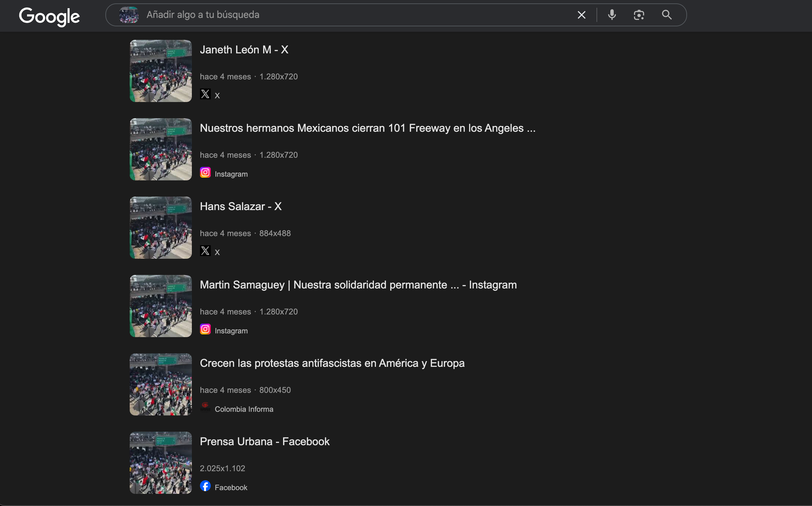Image resolution: width=812 pixels, height=506 pixels.
Task: Click X logo under Janeth León result
Action: (x=205, y=94)
